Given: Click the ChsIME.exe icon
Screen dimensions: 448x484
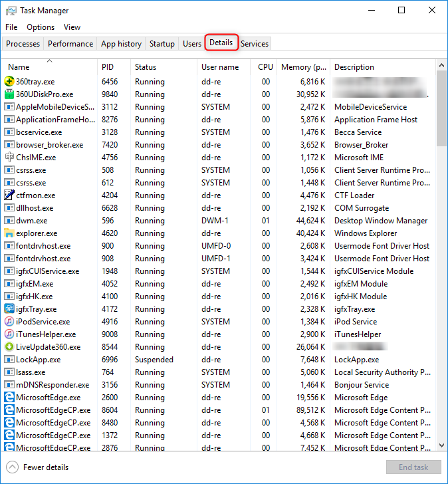Looking at the screenshot, I should point(9,158).
